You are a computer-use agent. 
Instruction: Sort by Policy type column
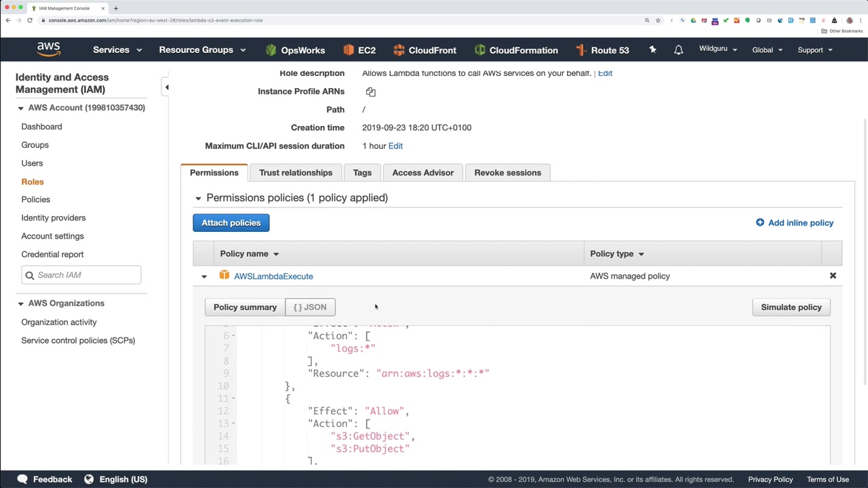click(x=616, y=253)
